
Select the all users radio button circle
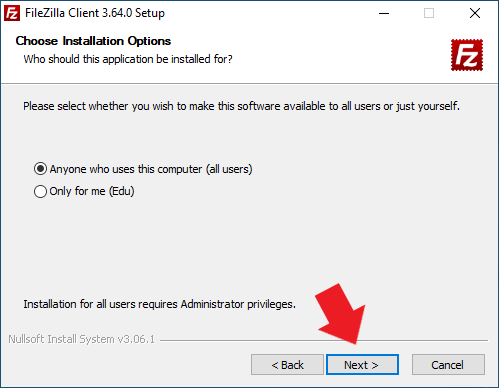(x=40, y=169)
